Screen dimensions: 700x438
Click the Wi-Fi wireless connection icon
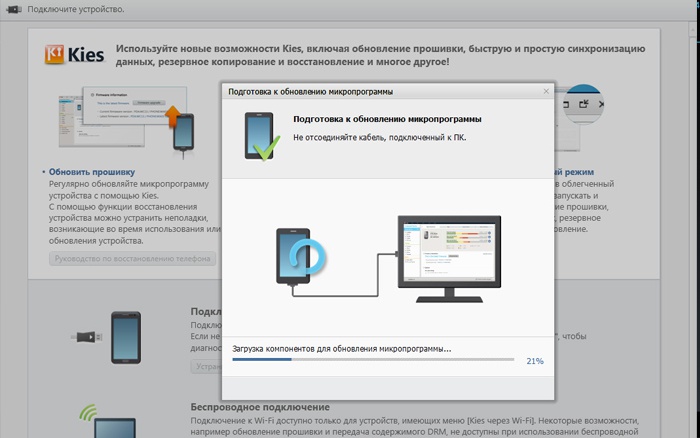pyautogui.click(x=107, y=421)
